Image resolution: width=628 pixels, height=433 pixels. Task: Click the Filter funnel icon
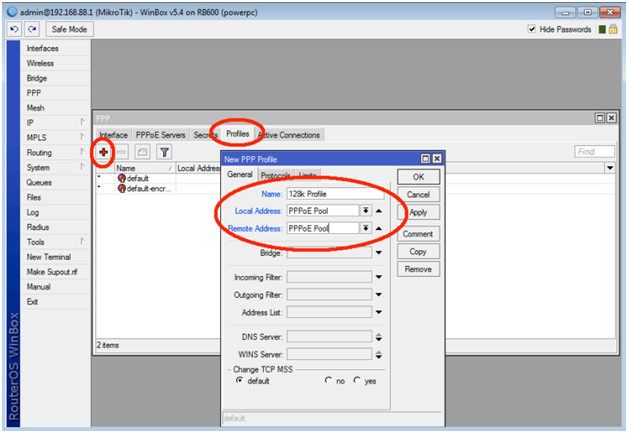click(164, 152)
